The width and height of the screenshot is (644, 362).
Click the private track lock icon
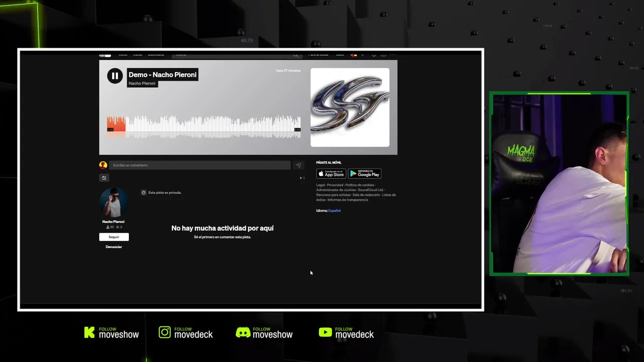pyautogui.click(x=143, y=193)
